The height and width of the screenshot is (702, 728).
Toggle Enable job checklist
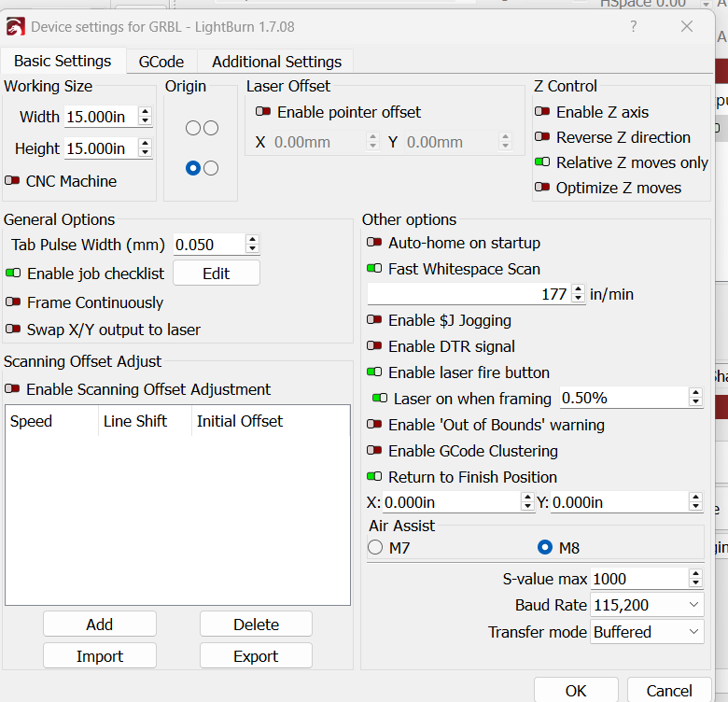(x=13, y=273)
